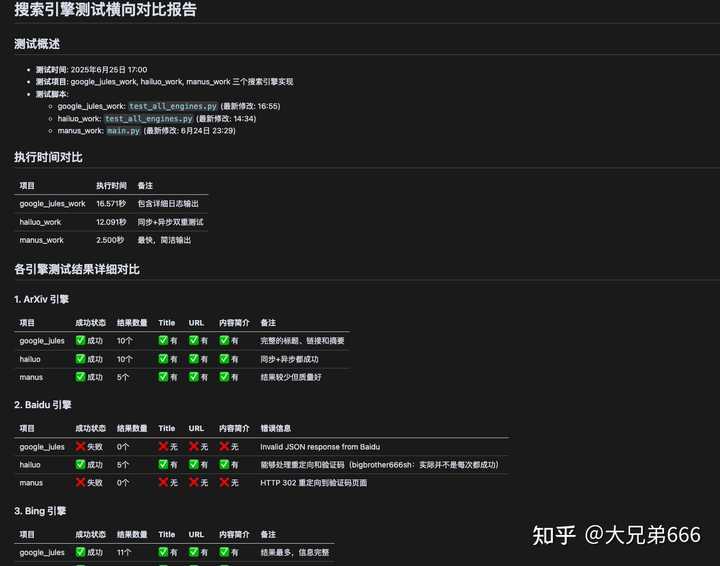
Task: Click the 成功状态 header in the ArXiv table
Action: coord(90,323)
